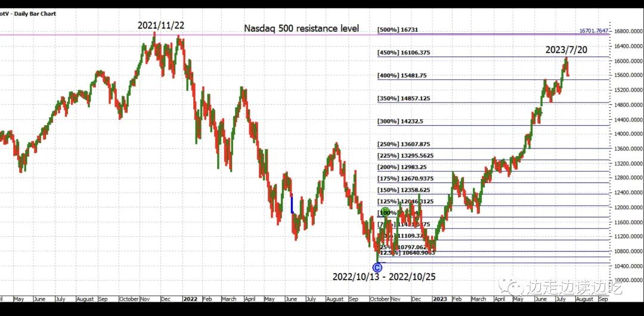Screen dimensions: 644x316
Task: Click the "16800.0000" price axis value
Action: tap(628, 31)
